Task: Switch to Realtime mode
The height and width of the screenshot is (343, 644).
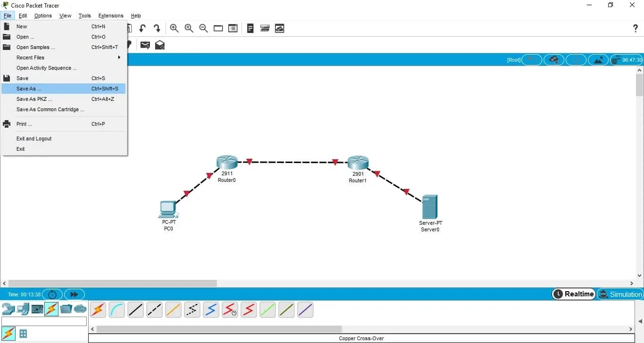Action: pyautogui.click(x=573, y=294)
